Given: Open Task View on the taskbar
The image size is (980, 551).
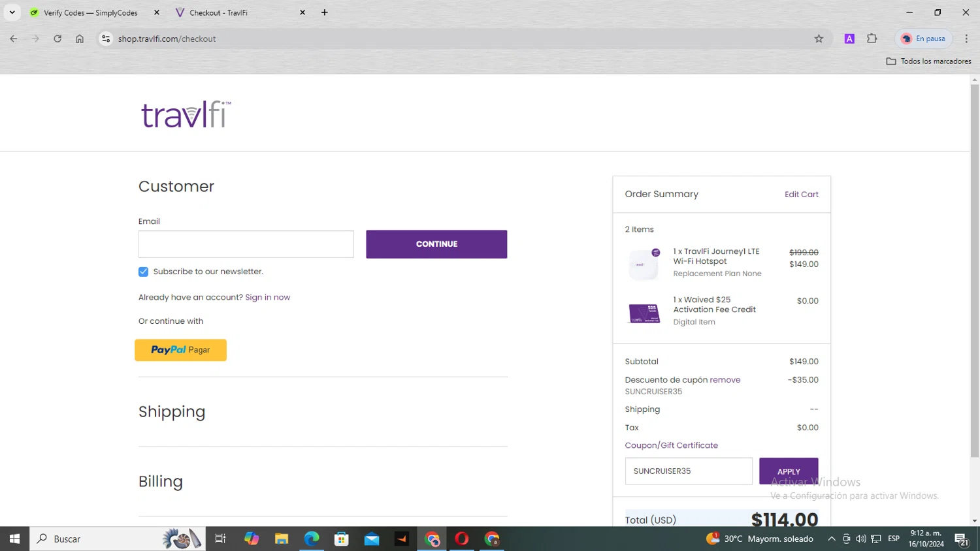Looking at the screenshot, I should click(x=220, y=539).
